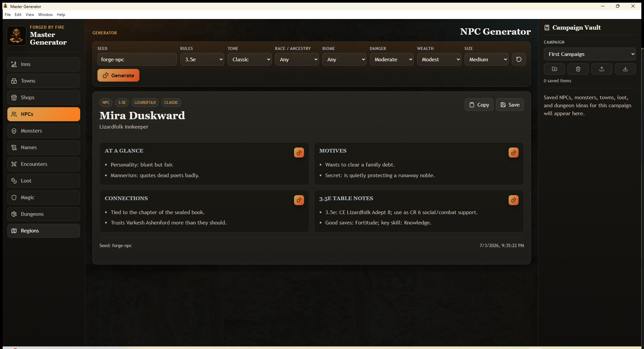Click the Dungeons icon in sidebar
Image resolution: width=644 pixels, height=349 pixels.
tap(14, 214)
